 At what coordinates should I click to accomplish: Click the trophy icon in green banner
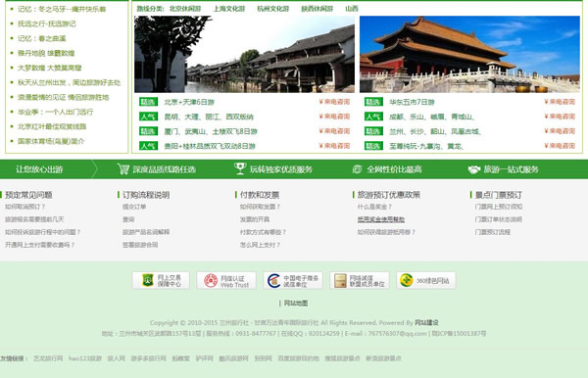(240, 168)
